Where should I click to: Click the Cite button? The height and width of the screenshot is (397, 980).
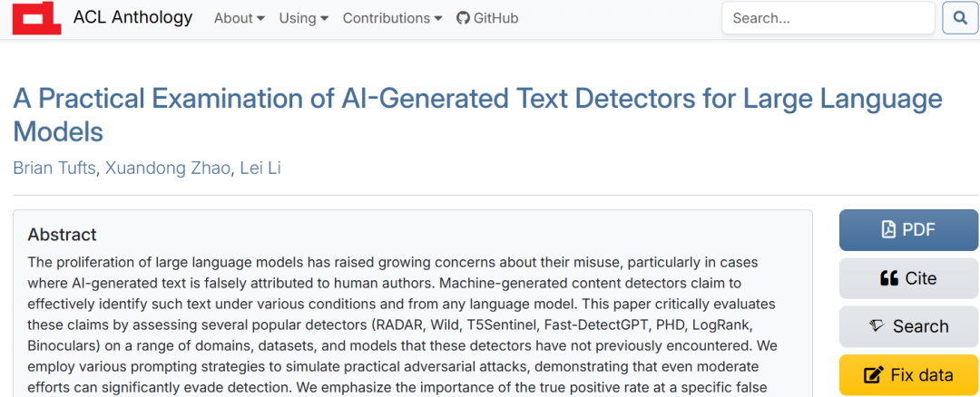pos(908,277)
